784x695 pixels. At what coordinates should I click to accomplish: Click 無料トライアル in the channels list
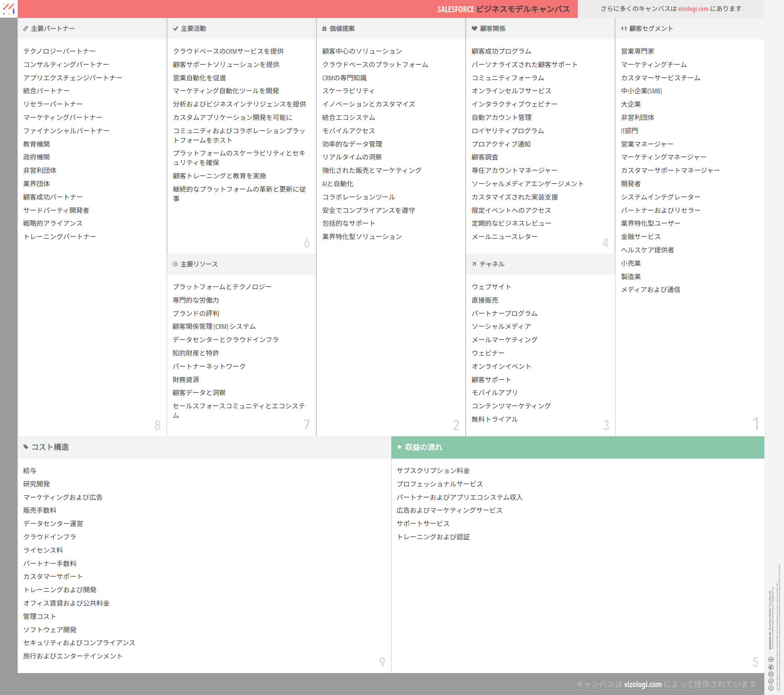[x=494, y=419]
